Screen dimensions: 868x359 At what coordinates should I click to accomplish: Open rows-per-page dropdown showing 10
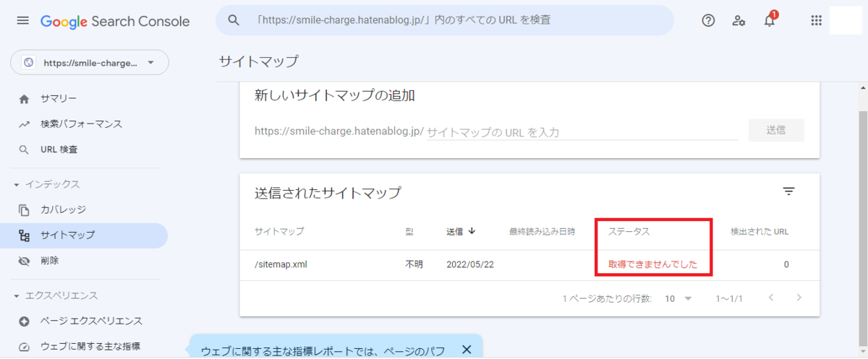click(x=679, y=298)
